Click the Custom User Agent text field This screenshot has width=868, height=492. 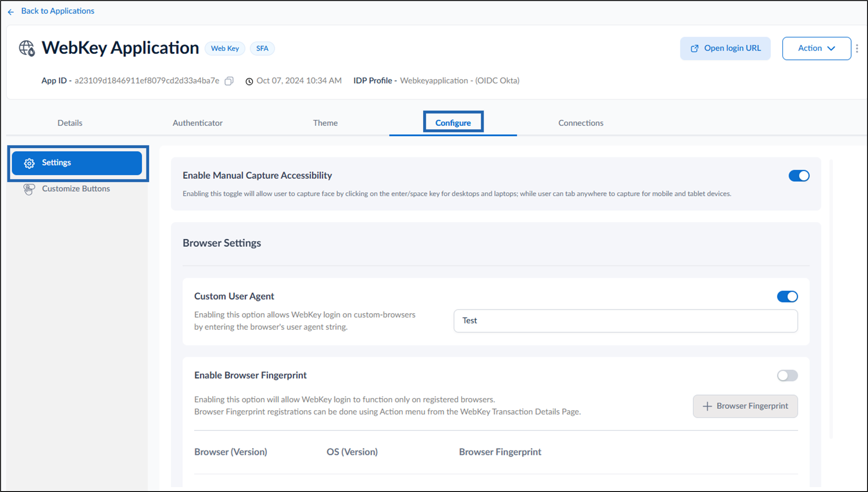click(x=625, y=321)
